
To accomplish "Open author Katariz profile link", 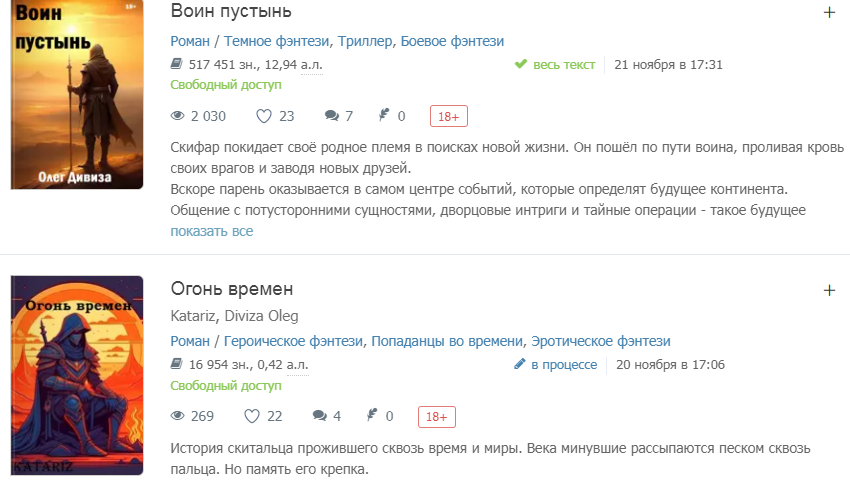I will coord(193,316).
